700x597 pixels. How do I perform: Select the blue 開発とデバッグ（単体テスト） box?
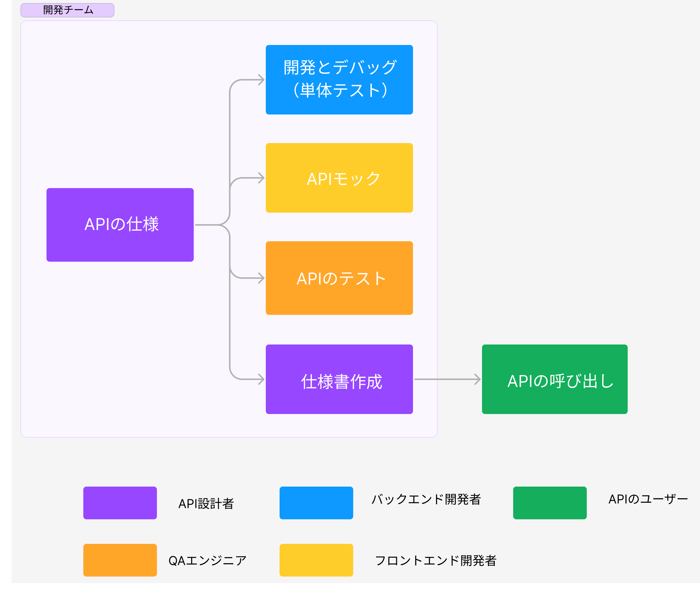pyautogui.click(x=339, y=80)
